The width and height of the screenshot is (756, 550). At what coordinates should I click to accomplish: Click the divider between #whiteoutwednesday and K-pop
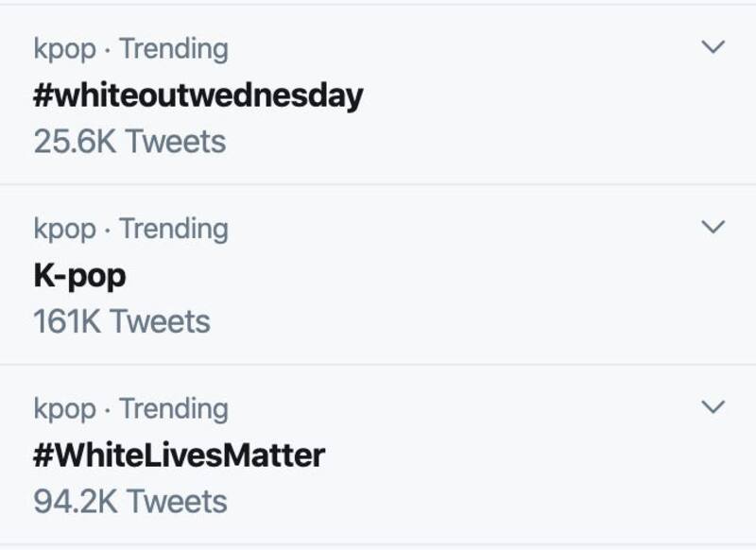click(378, 184)
